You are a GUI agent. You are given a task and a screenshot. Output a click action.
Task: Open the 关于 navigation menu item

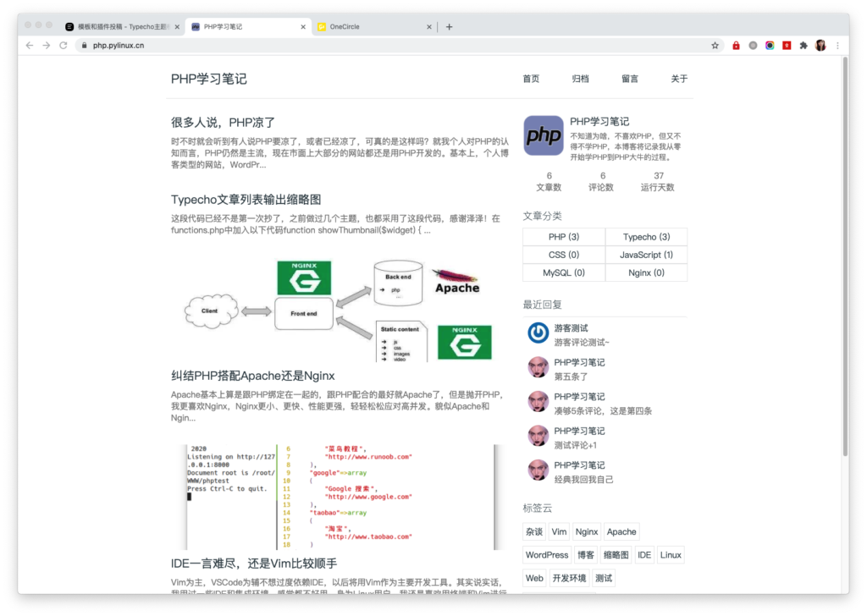[679, 78]
